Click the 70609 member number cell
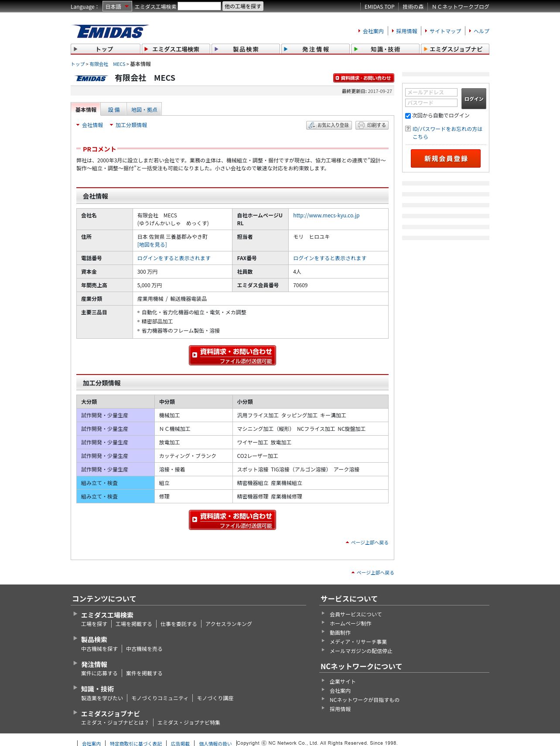 (338, 285)
